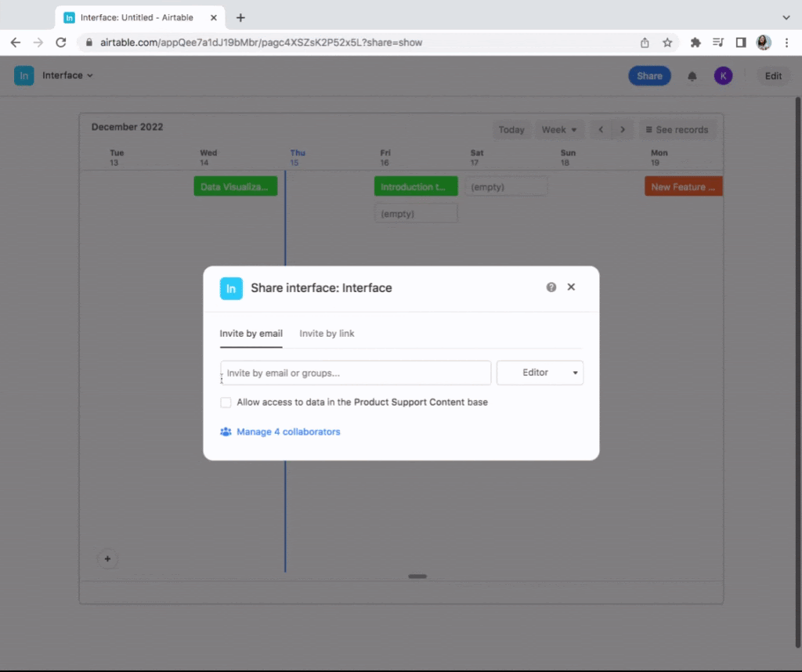Click the page share icon in address bar
The width and height of the screenshot is (802, 672).
coord(645,42)
